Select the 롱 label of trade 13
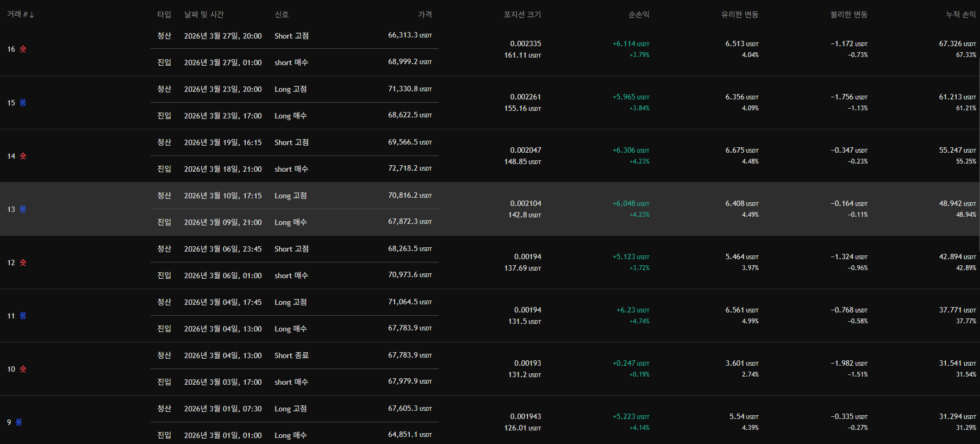 pyautogui.click(x=23, y=209)
